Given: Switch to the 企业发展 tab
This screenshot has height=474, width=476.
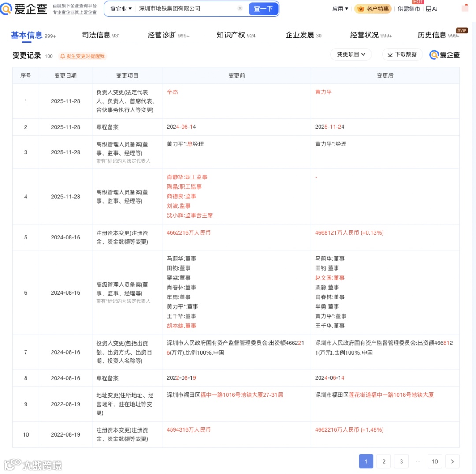Looking at the screenshot, I should [303, 35].
